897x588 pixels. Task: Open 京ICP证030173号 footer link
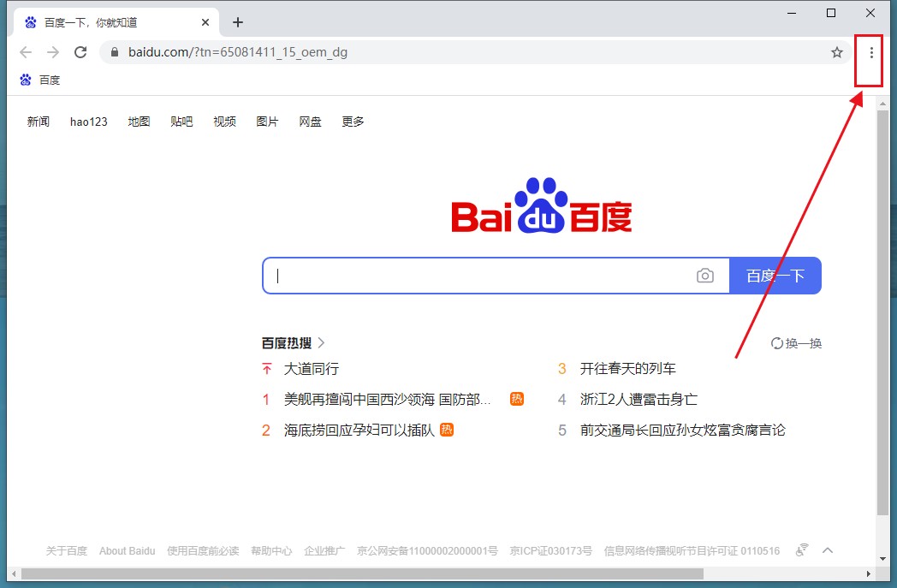pyautogui.click(x=550, y=551)
